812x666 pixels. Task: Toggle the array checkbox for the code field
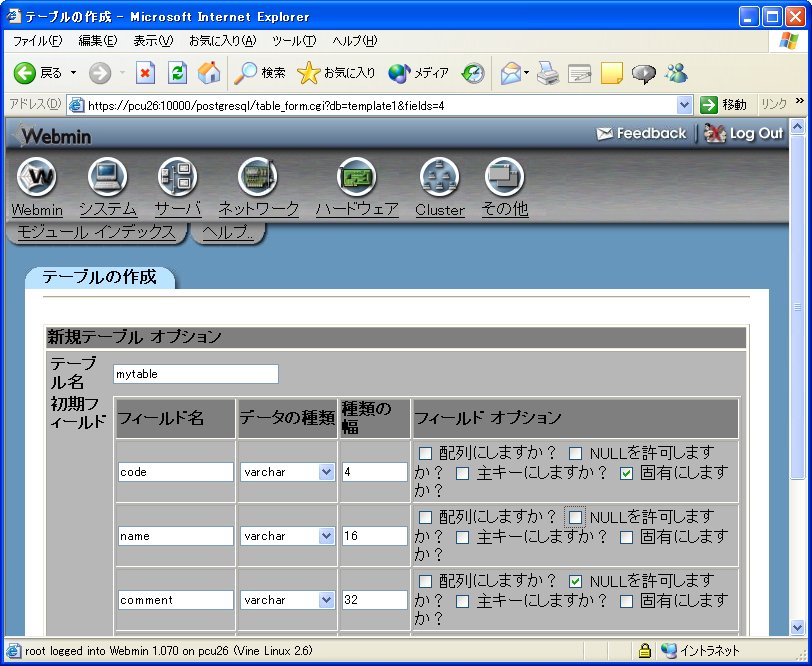425,454
